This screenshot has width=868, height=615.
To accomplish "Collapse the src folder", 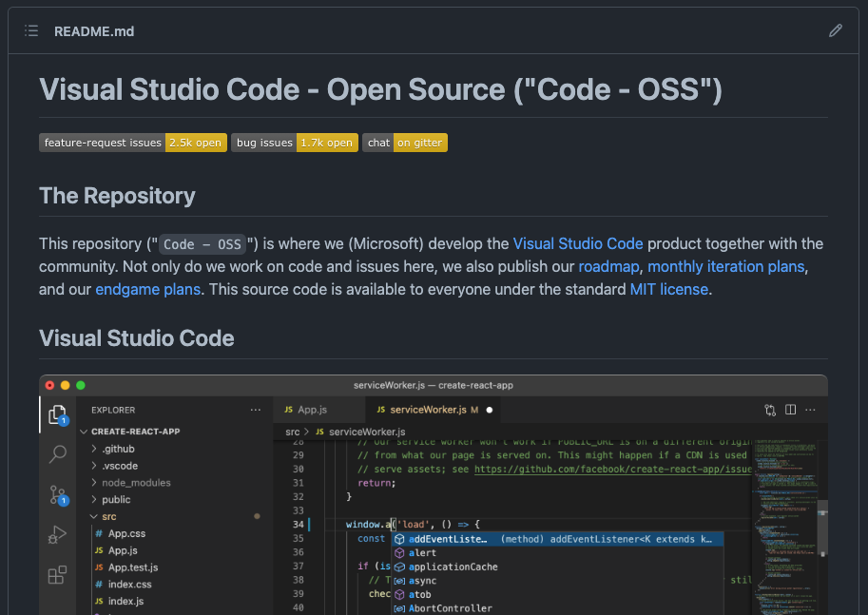I will 108,516.
